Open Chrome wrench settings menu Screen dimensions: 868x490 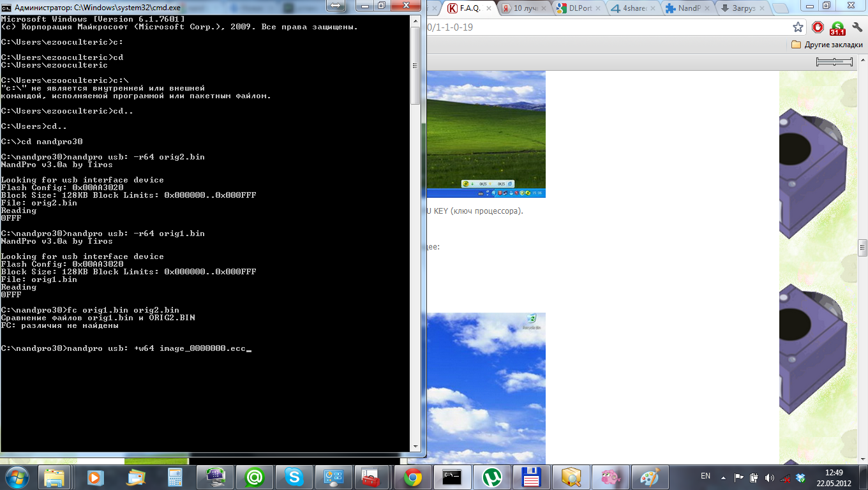tap(855, 27)
